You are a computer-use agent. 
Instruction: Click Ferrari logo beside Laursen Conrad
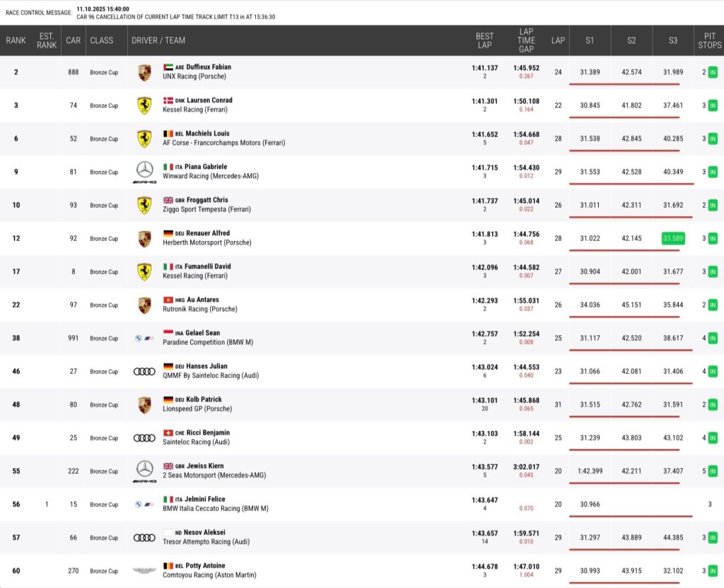pyautogui.click(x=144, y=106)
